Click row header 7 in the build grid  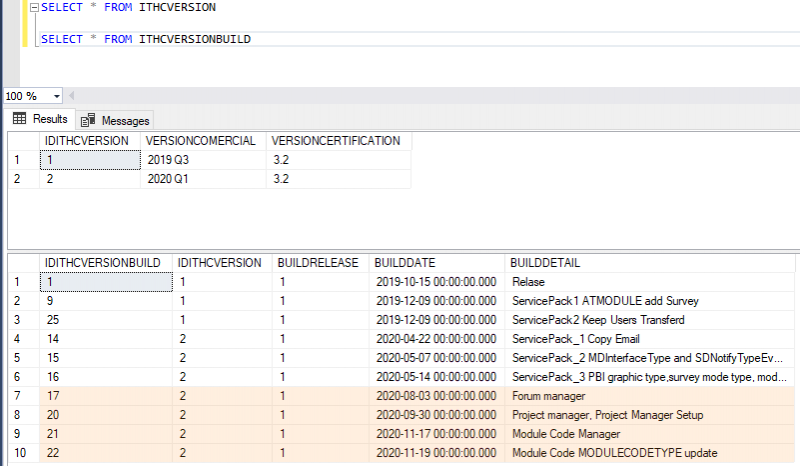[x=23, y=396]
